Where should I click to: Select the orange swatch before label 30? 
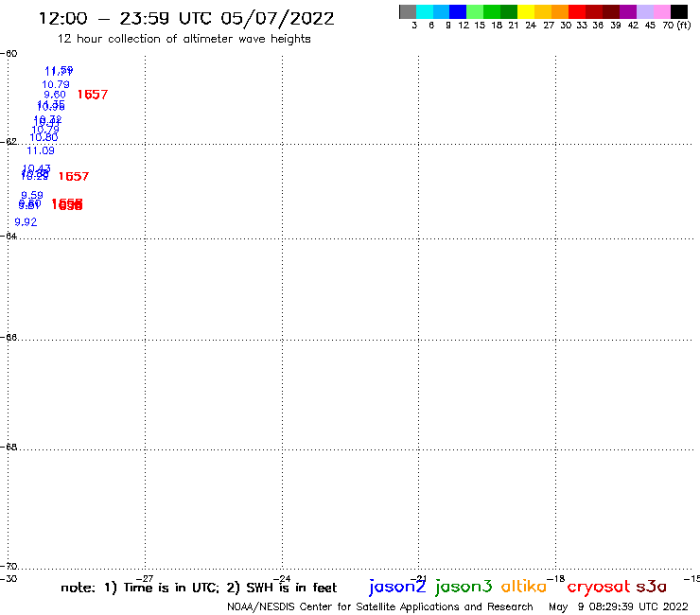(560, 11)
